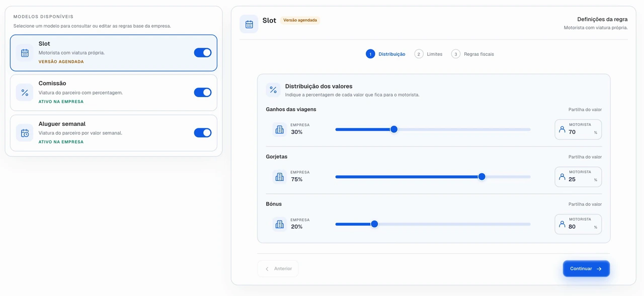The image size is (644, 296).
Task: Click the Bónus slider handle
Action: coord(374,224)
